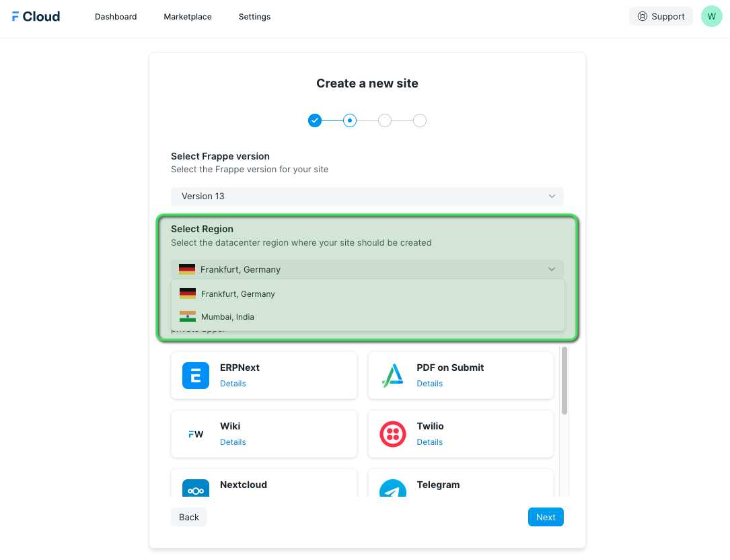
Task: Click the Support button
Action: 661,16
